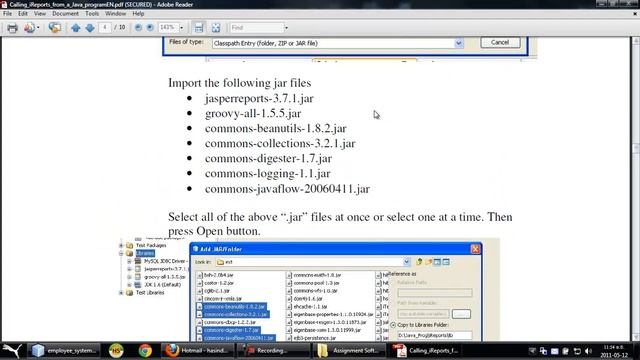Click 'commons-beanutils-1.8.2.jar' text in document
This screenshot has height=360, width=640.
tap(276, 129)
